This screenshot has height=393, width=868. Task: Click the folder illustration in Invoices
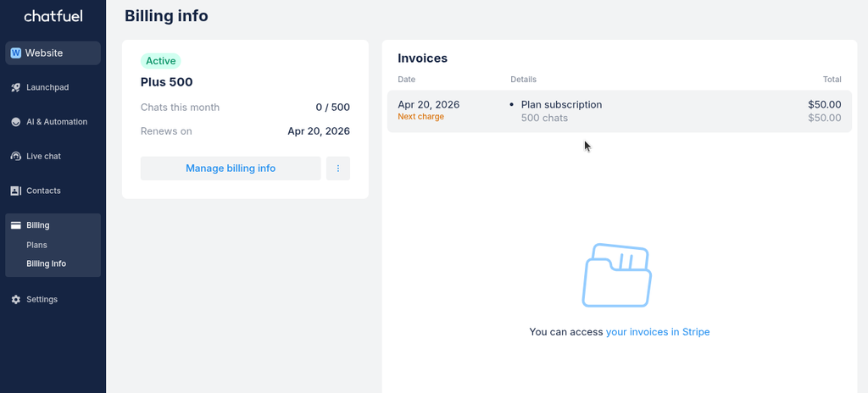coord(616,275)
